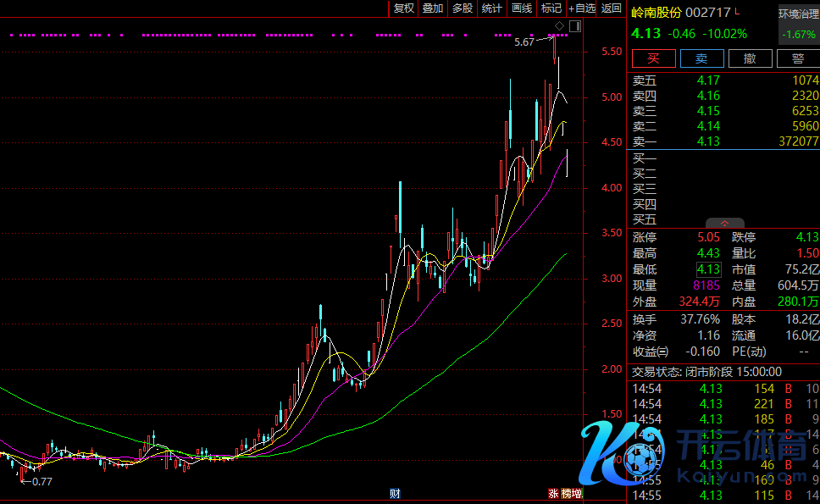This screenshot has height=504, width=820.
Task: Click 返回 to go back
Action: [x=611, y=8]
